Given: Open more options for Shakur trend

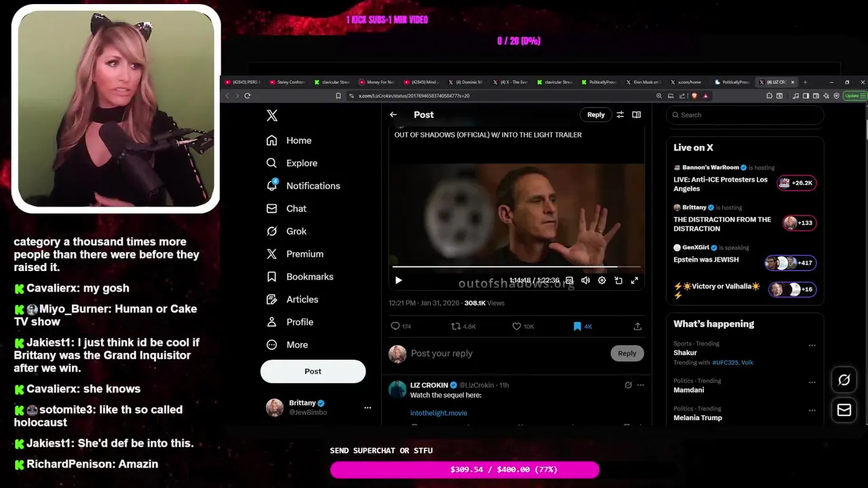Looking at the screenshot, I should (x=812, y=345).
